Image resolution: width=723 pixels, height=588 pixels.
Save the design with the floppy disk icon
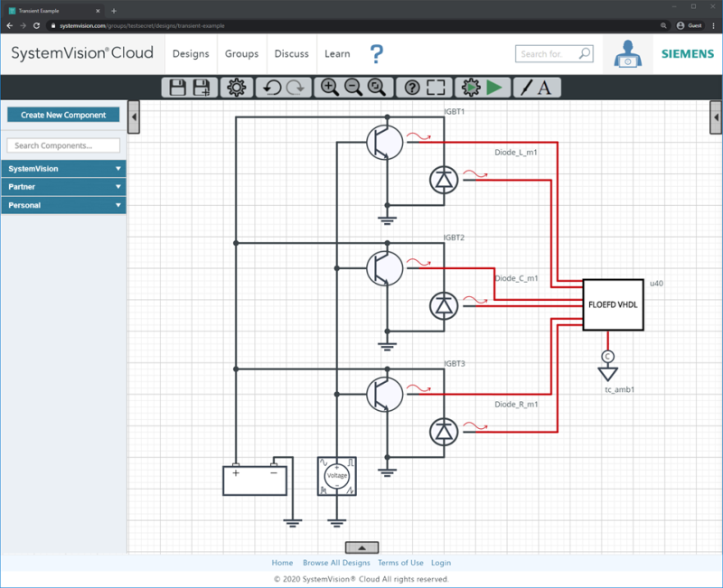pos(177,88)
